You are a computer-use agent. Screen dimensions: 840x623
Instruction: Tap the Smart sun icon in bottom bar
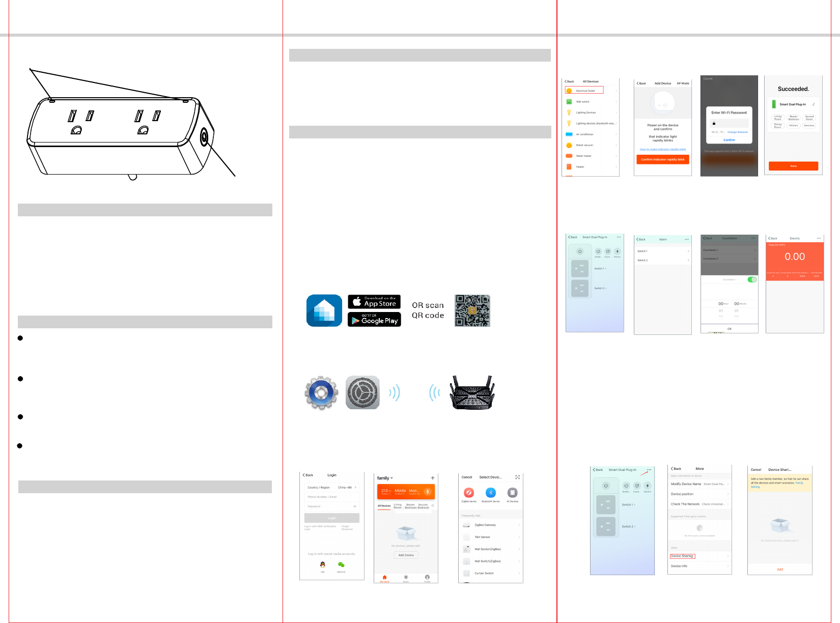(406, 578)
